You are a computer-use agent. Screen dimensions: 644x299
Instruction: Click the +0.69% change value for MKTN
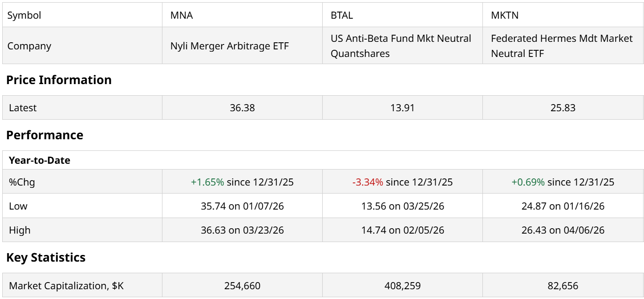coord(528,182)
